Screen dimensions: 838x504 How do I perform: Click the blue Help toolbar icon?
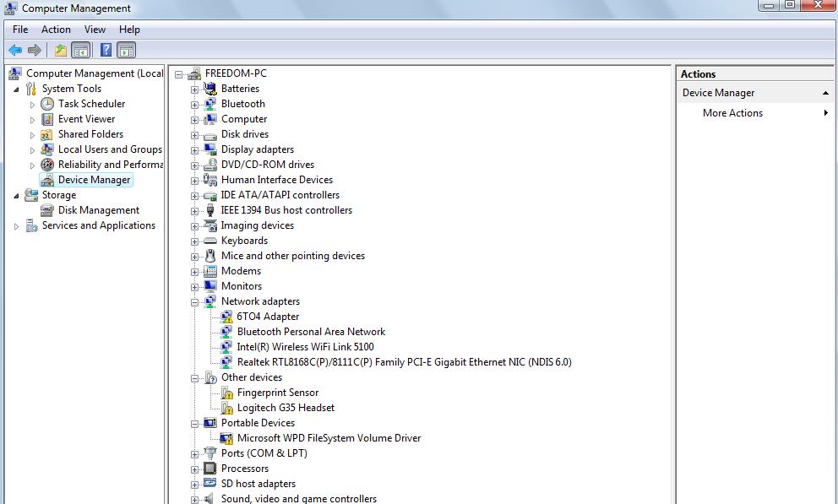click(x=106, y=50)
